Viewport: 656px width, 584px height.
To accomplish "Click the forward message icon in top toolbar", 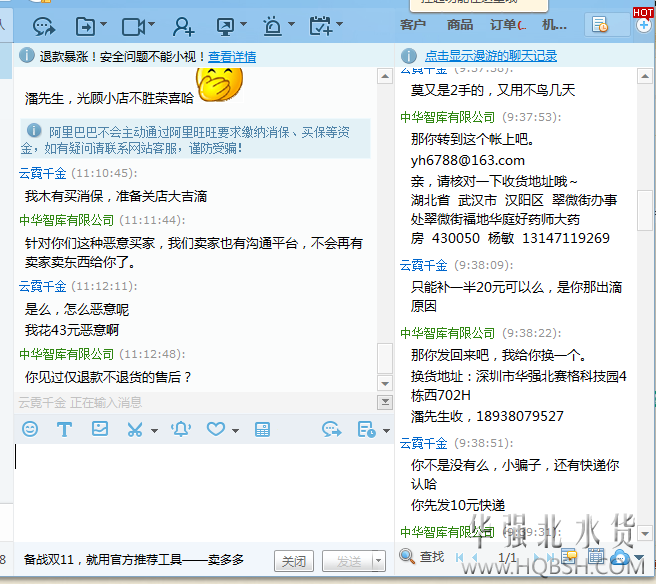I will [x=44, y=27].
